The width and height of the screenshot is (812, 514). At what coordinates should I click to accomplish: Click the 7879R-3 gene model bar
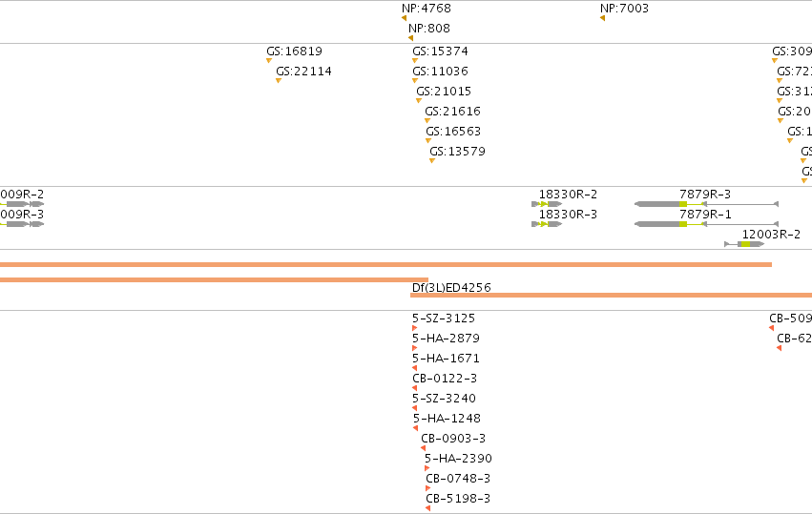pyautogui.click(x=706, y=204)
